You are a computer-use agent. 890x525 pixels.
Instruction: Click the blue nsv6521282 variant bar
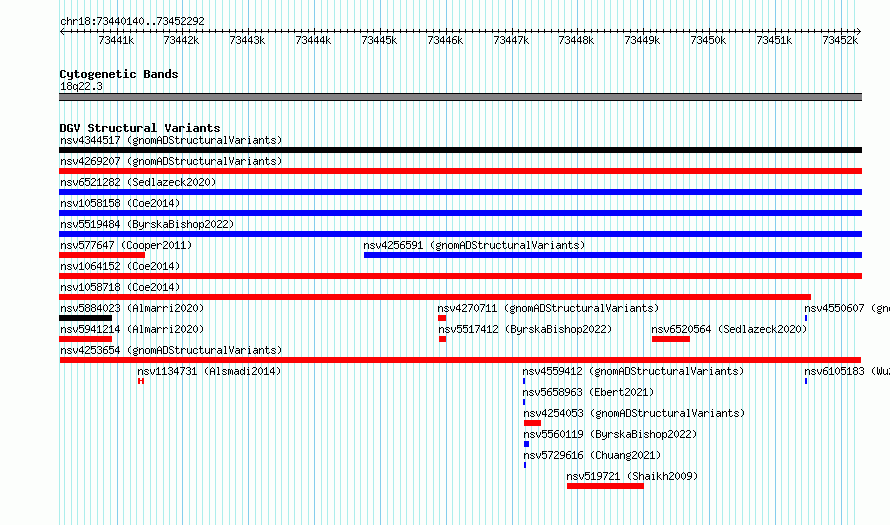(x=460, y=192)
